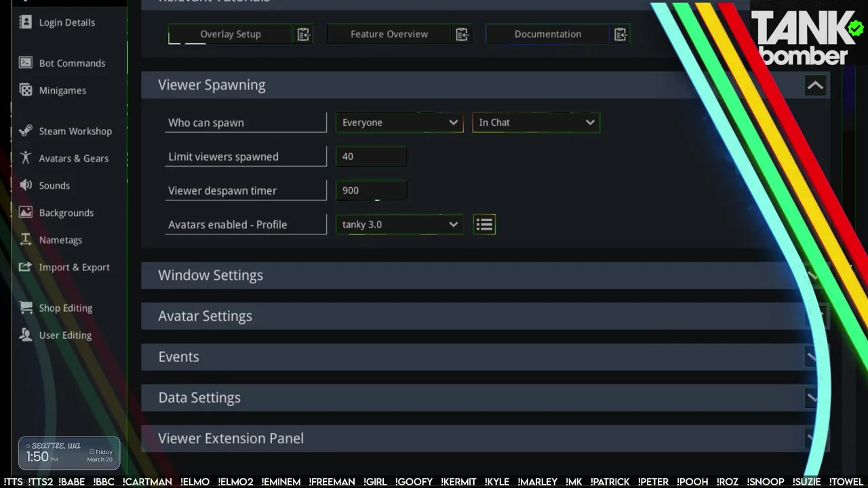The height and width of the screenshot is (488, 868).
Task: Expand the Viewer Extension Panel section
Action: (484, 438)
